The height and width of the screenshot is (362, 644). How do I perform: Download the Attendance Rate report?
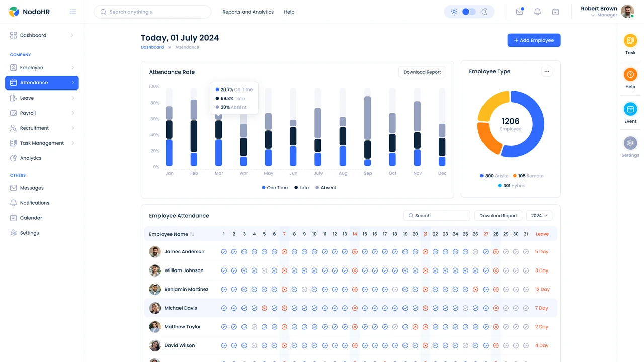422,72
